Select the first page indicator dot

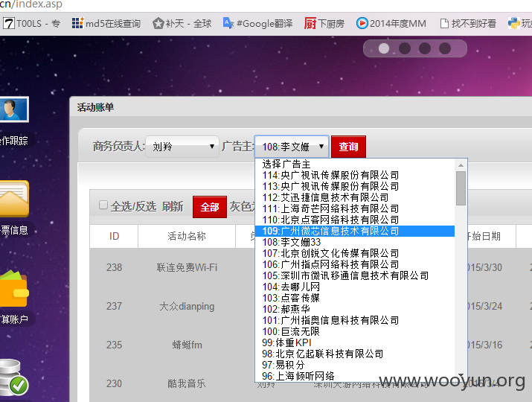384,48
